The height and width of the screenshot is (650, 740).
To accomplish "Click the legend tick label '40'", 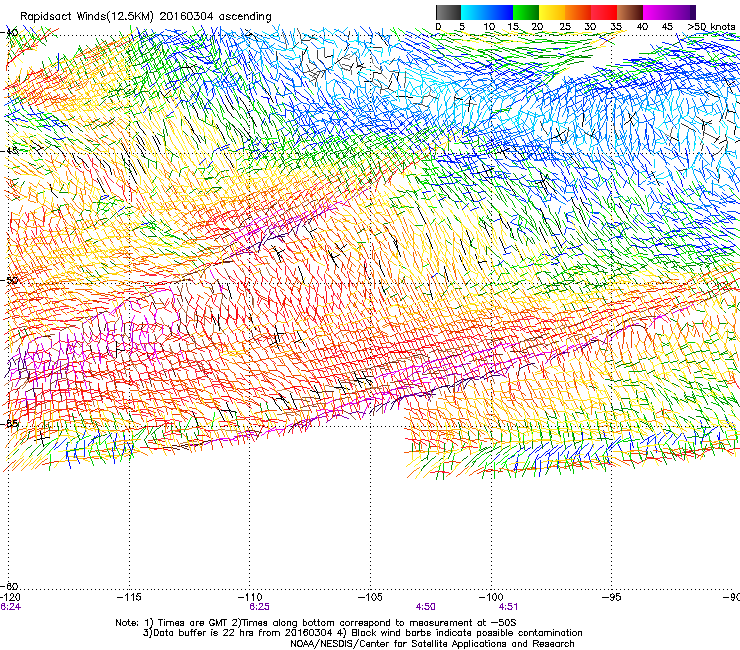I will click(x=642, y=26).
